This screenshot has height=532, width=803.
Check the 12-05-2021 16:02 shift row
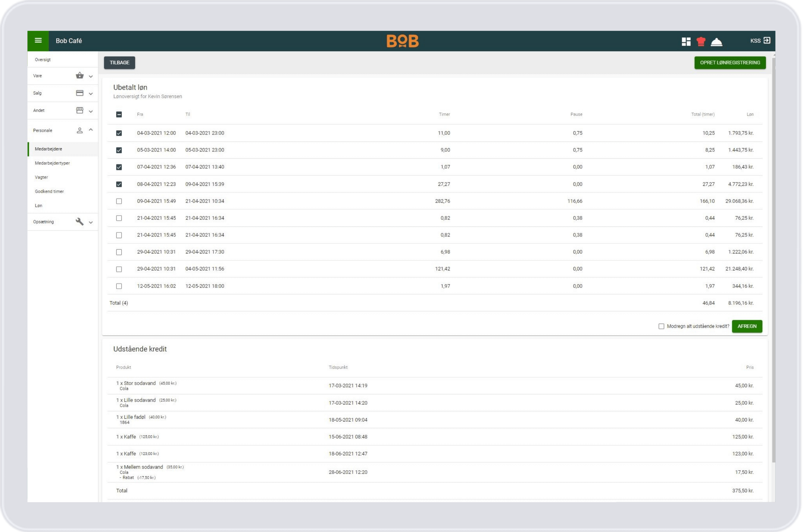(119, 286)
